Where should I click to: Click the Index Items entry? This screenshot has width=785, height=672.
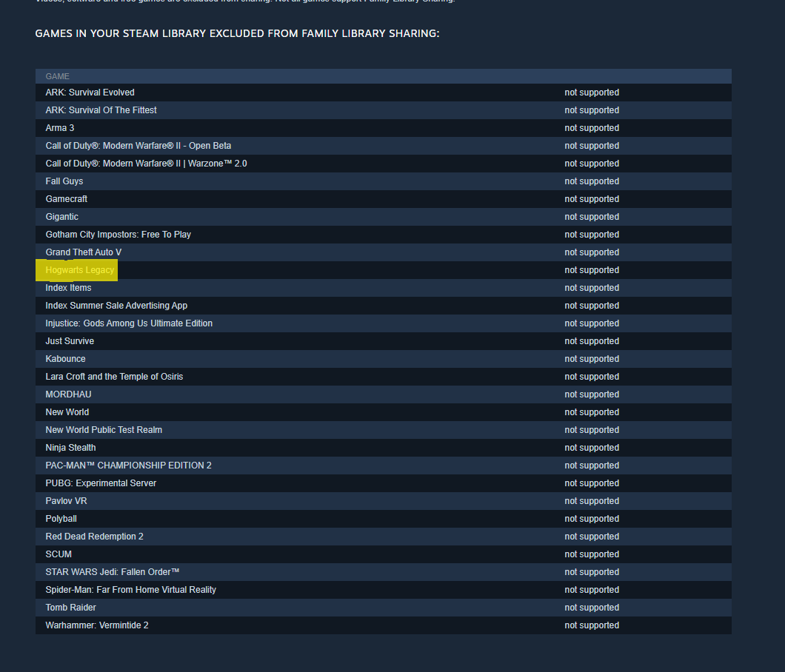(68, 288)
